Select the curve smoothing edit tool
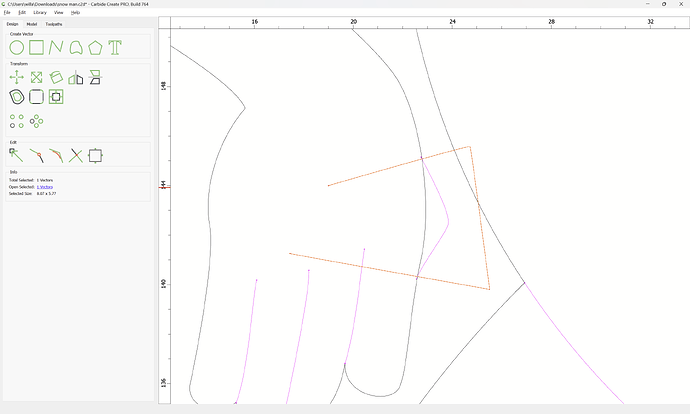 point(56,155)
